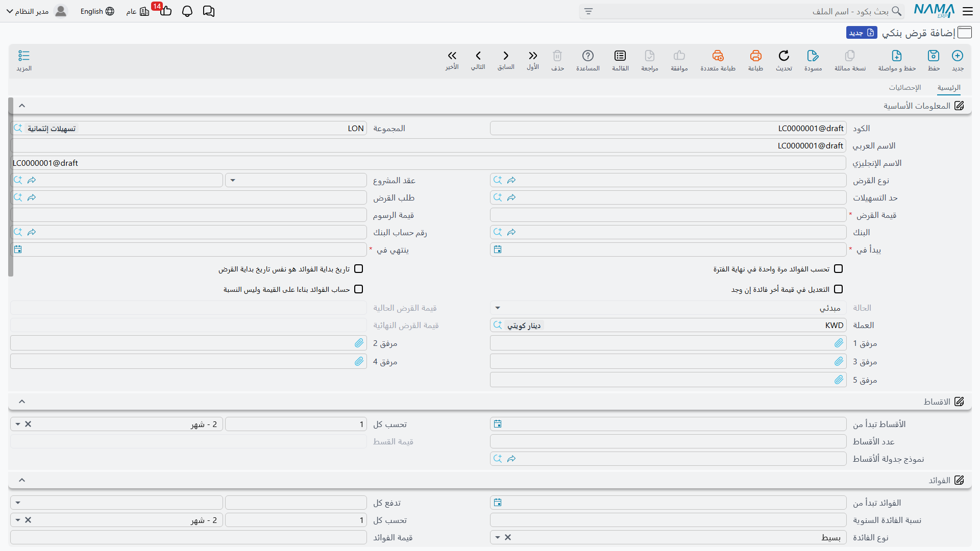Open the تدفع كل period dropdown
The width and height of the screenshot is (980, 551).
coord(18,503)
